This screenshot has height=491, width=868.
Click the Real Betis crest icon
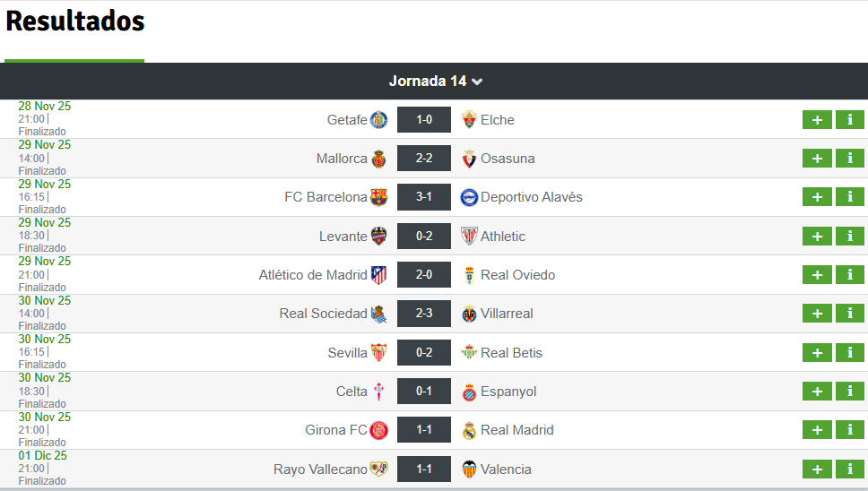(x=469, y=353)
